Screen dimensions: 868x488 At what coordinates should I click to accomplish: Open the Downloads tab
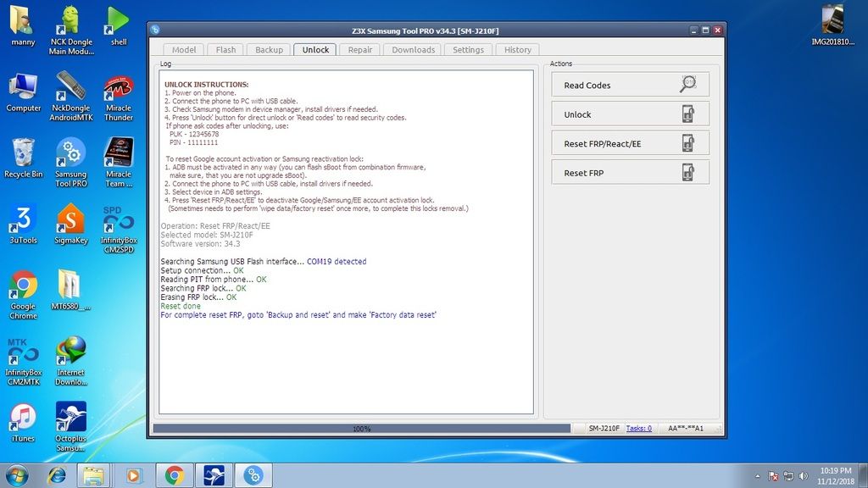pyautogui.click(x=414, y=50)
